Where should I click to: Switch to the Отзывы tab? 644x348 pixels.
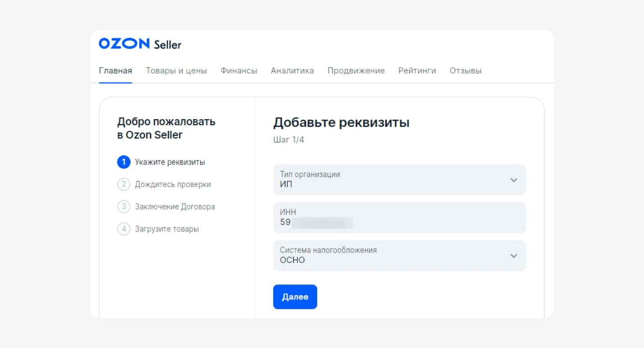pos(465,71)
